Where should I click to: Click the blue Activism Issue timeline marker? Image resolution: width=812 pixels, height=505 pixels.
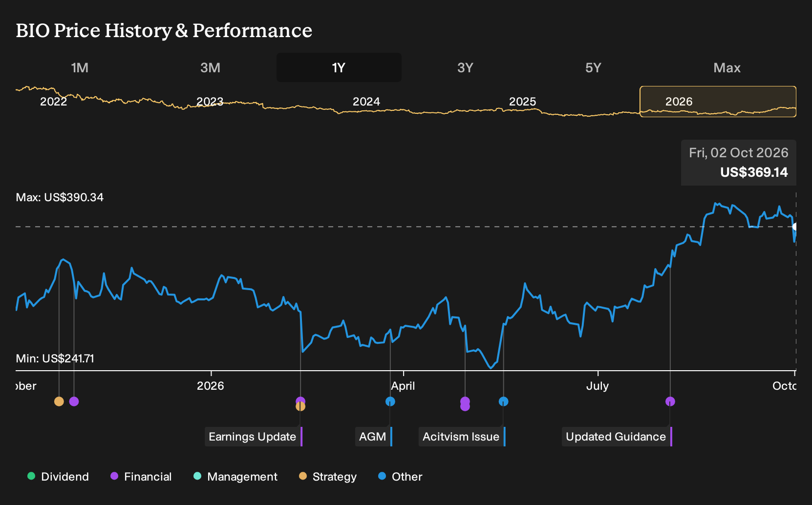(504, 401)
